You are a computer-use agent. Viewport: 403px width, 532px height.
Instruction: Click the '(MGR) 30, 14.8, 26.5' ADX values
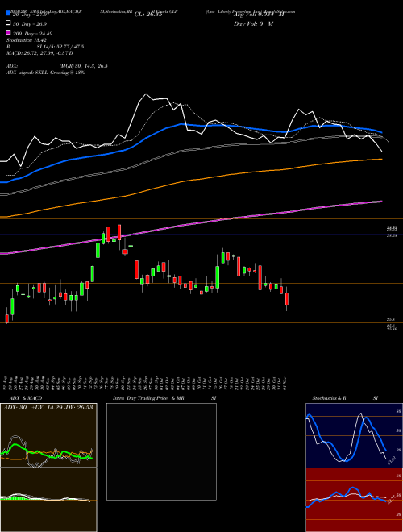pyautogui.click(x=84, y=66)
